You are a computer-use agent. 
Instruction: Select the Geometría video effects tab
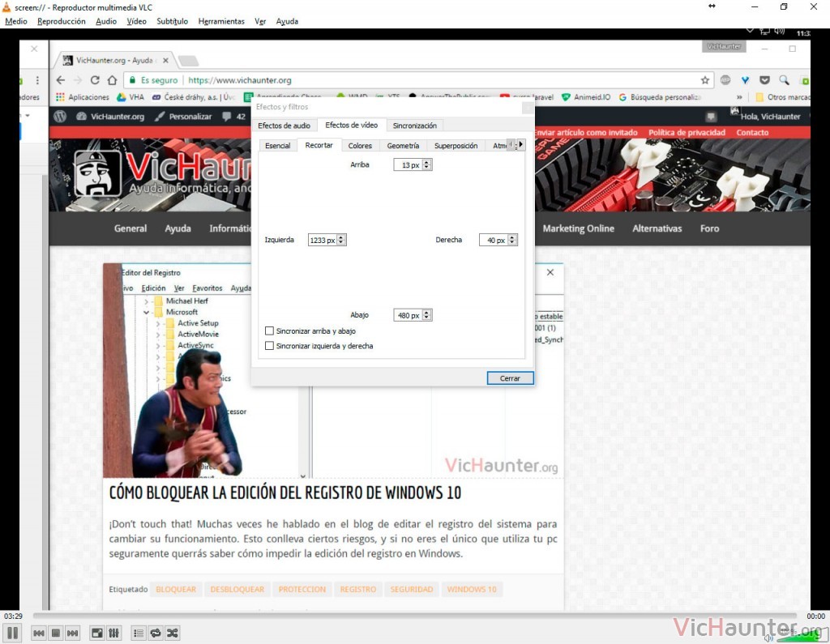pyautogui.click(x=403, y=146)
